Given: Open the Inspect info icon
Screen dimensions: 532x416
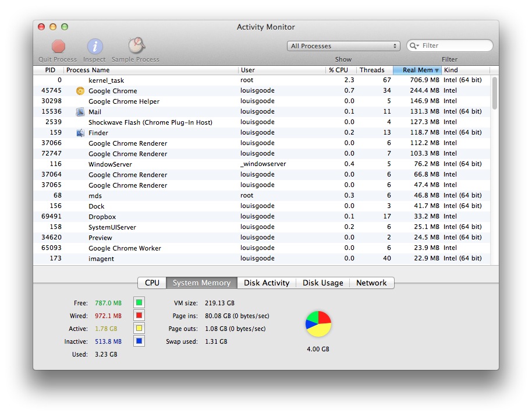Looking at the screenshot, I should coord(95,46).
